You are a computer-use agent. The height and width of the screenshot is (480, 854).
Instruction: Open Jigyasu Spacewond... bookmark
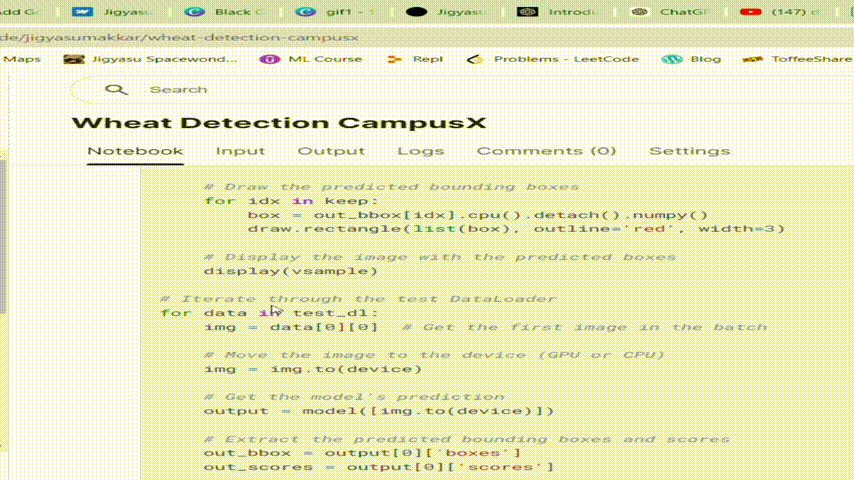tap(150, 59)
